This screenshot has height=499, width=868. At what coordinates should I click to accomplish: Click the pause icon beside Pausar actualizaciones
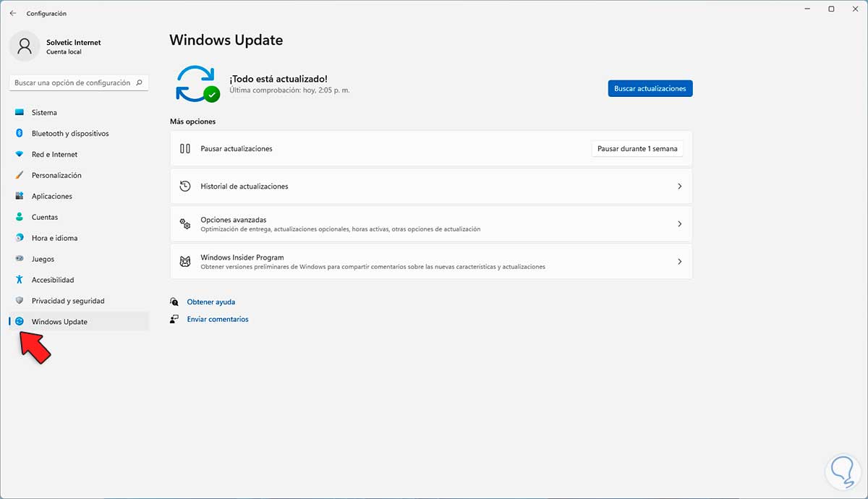click(x=185, y=149)
